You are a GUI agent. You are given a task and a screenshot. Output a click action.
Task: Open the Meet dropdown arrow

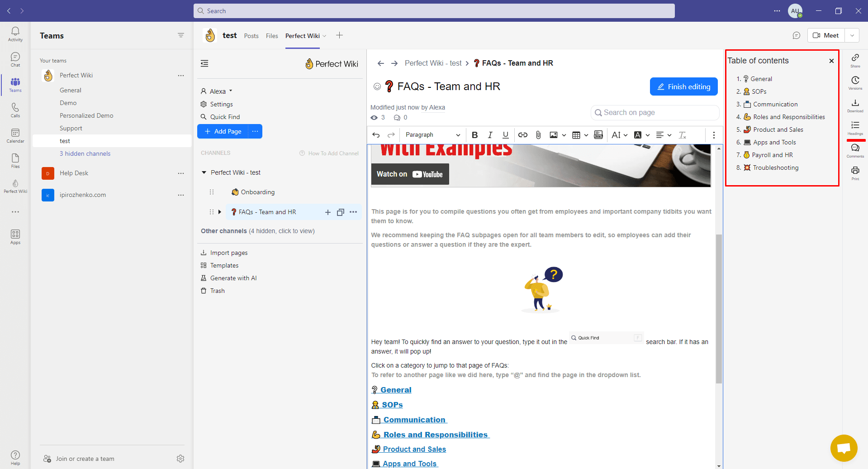click(852, 35)
